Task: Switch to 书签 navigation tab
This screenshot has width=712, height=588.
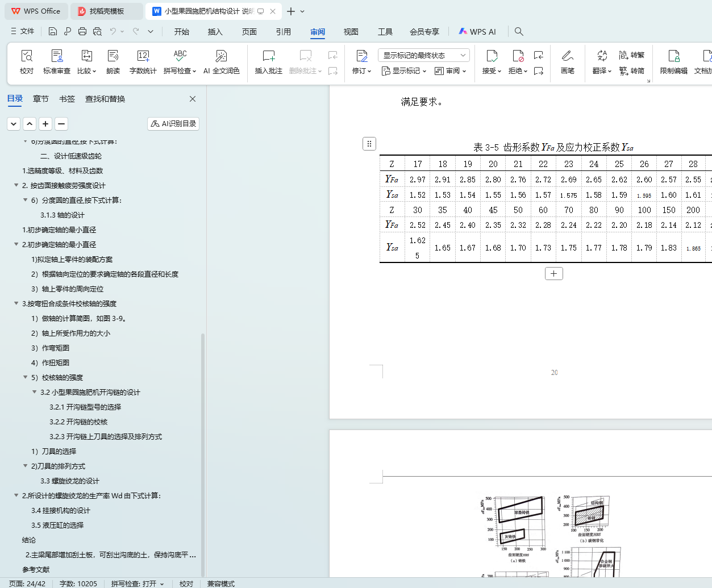Action: (x=67, y=99)
